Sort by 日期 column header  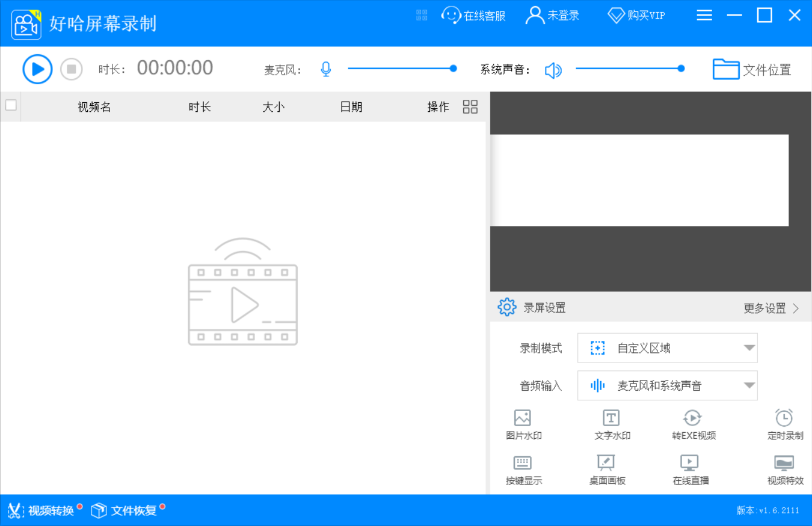351,107
